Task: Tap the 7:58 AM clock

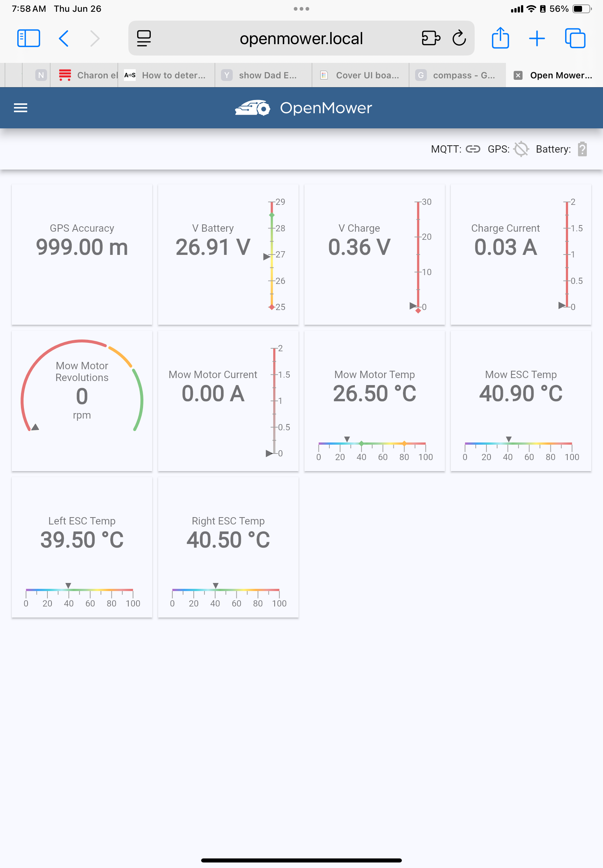Action: pyautogui.click(x=29, y=9)
